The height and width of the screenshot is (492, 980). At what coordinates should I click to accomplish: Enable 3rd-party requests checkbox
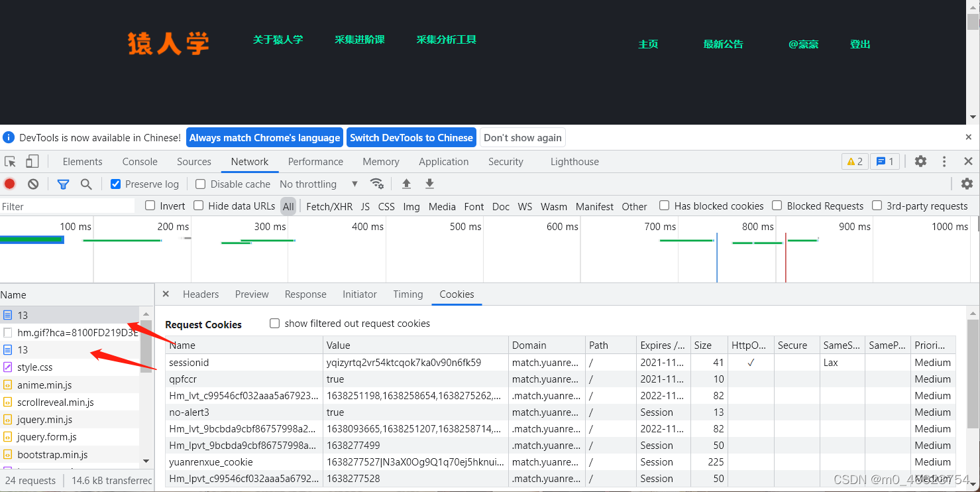tap(877, 206)
